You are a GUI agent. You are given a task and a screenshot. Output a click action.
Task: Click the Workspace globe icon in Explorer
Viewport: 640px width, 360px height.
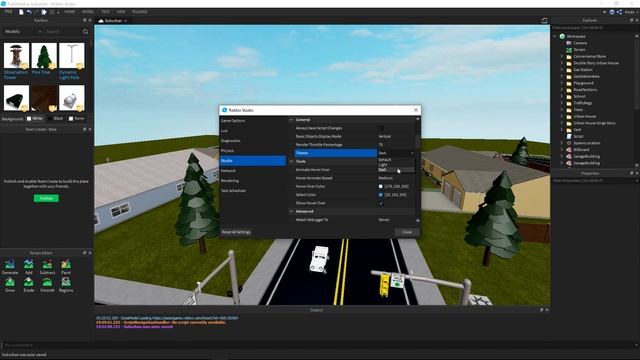562,36
